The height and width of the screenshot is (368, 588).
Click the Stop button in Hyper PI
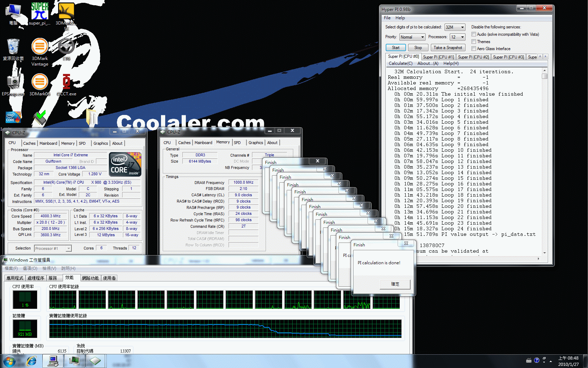tap(418, 48)
